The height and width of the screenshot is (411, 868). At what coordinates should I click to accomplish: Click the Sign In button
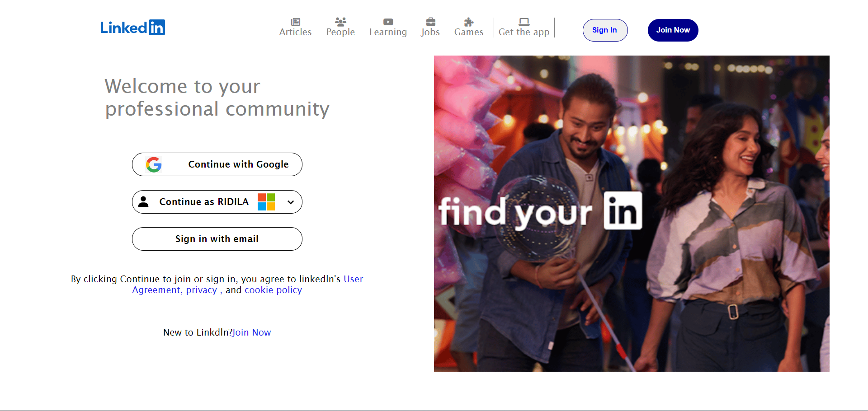point(604,30)
